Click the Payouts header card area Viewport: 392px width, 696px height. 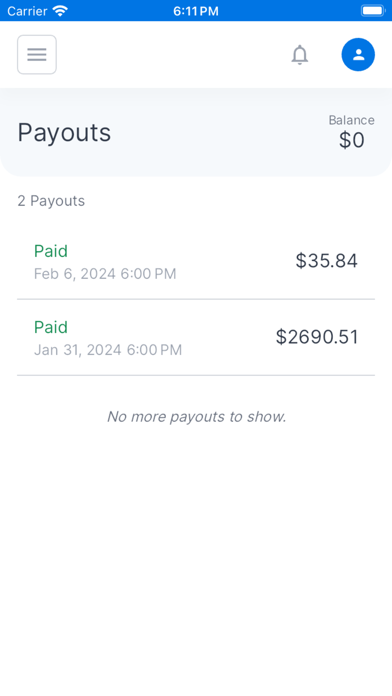[196, 132]
